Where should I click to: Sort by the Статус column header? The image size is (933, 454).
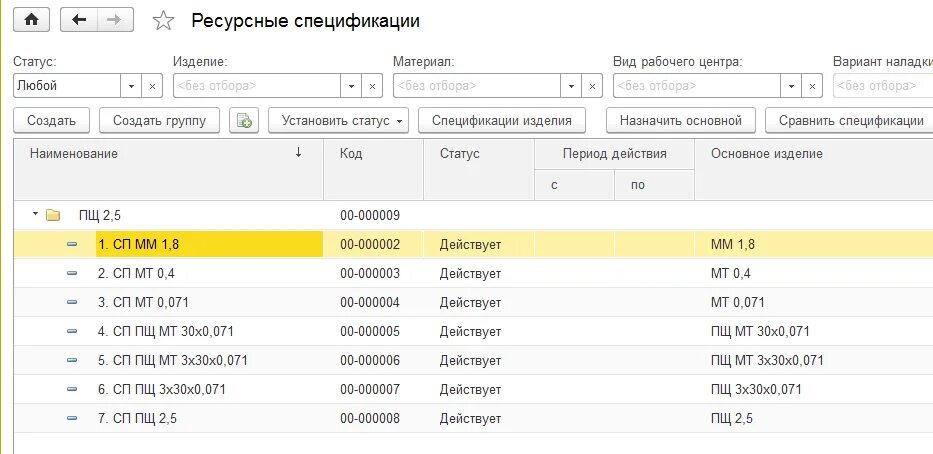(x=479, y=170)
